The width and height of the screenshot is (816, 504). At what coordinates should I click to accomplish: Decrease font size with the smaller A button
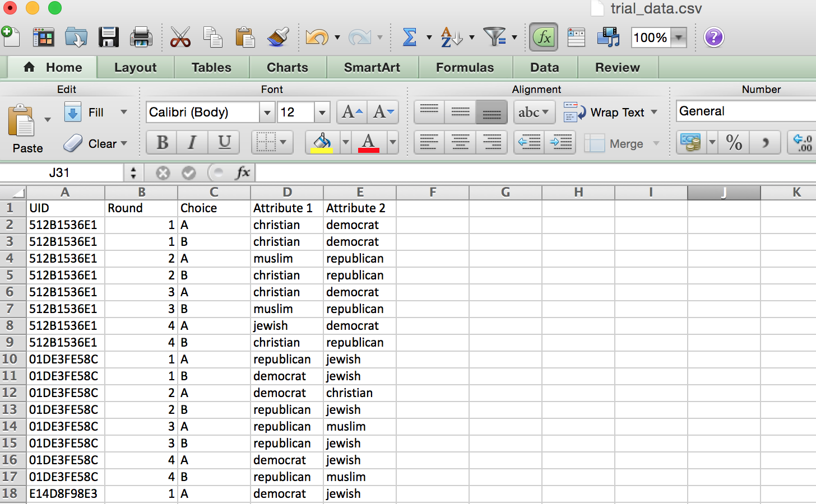[x=383, y=112]
